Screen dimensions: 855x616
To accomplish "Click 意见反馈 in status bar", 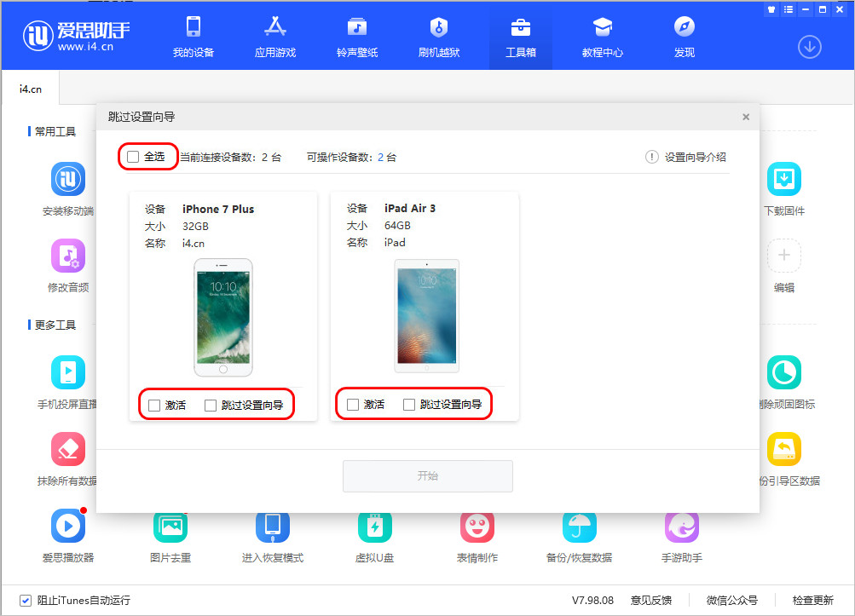I will [x=651, y=600].
